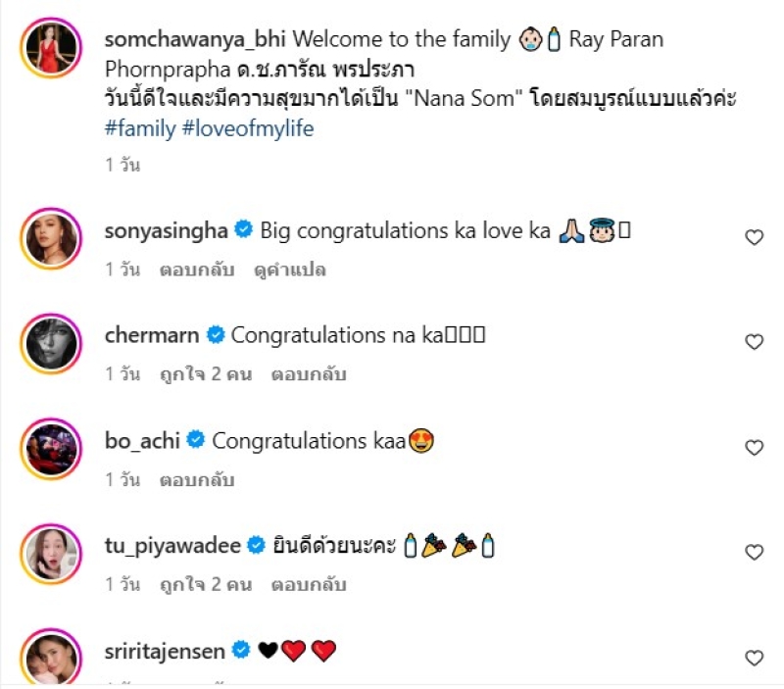Viewport: 784px width, 689px height.
Task: Click heart icon beside sriritajensen comment
Action: pyautogui.click(x=754, y=658)
